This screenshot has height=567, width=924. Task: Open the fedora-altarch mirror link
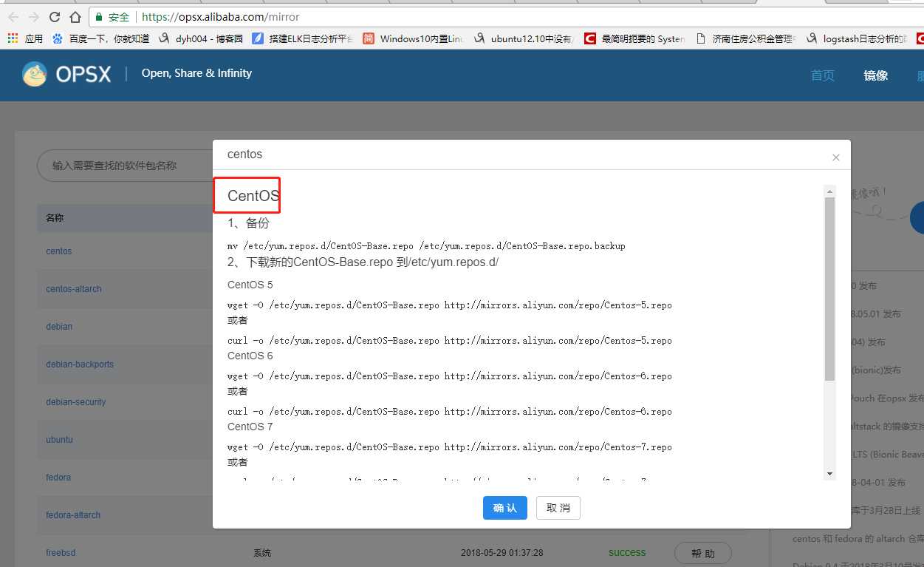73,515
